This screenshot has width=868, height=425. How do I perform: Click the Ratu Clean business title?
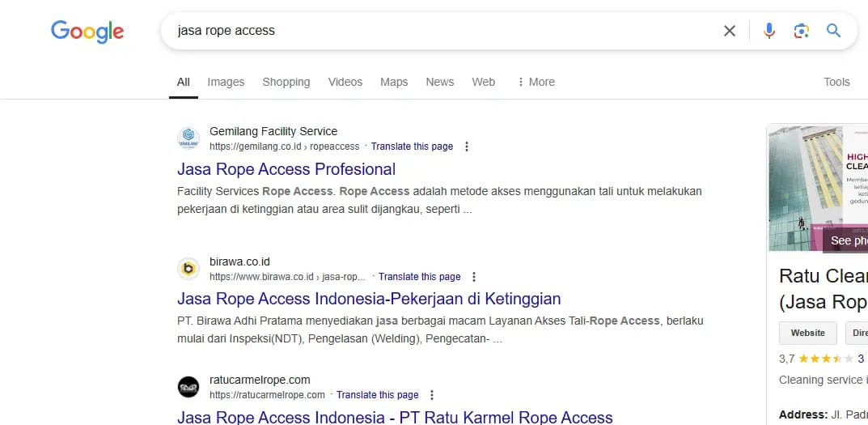(824, 288)
